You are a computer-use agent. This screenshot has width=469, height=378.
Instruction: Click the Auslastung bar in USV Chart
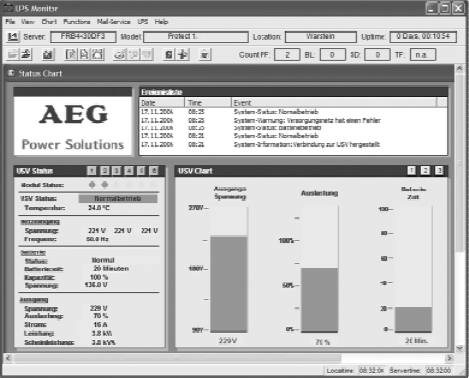point(319,300)
